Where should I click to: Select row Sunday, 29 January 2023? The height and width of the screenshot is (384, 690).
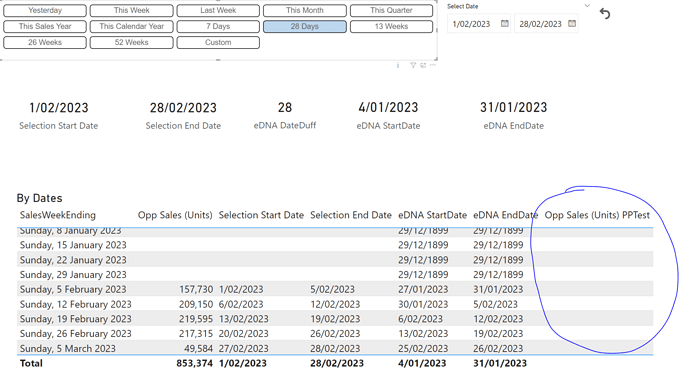[335, 274]
